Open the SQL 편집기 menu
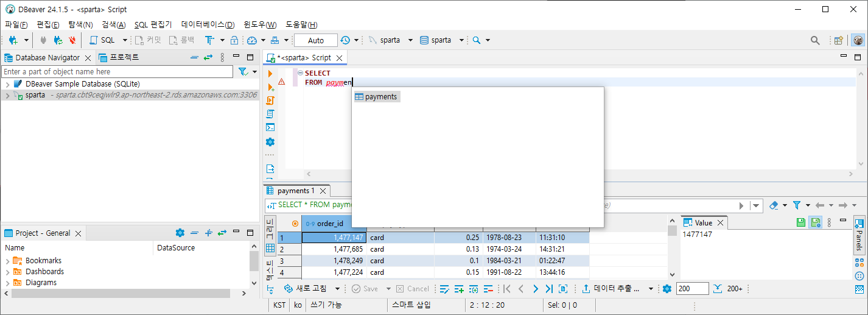 click(x=153, y=25)
